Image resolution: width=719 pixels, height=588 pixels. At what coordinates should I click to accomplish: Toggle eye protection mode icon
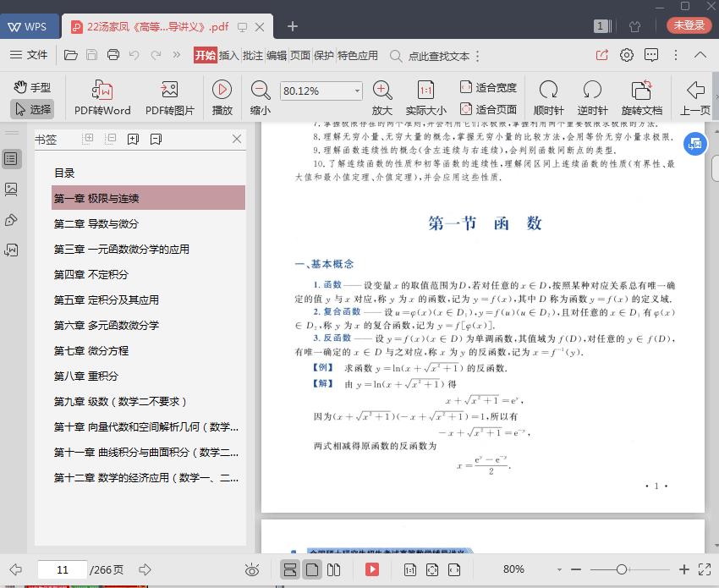point(252,569)
